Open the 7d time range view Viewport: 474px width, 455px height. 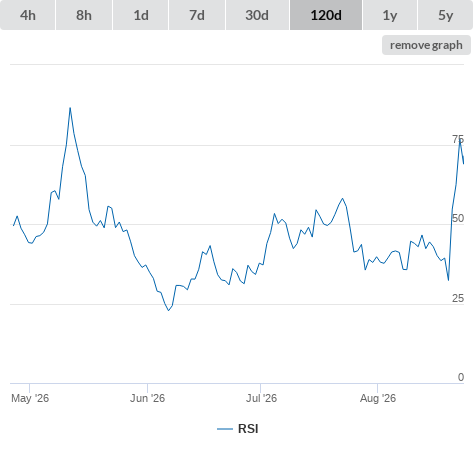197,15
